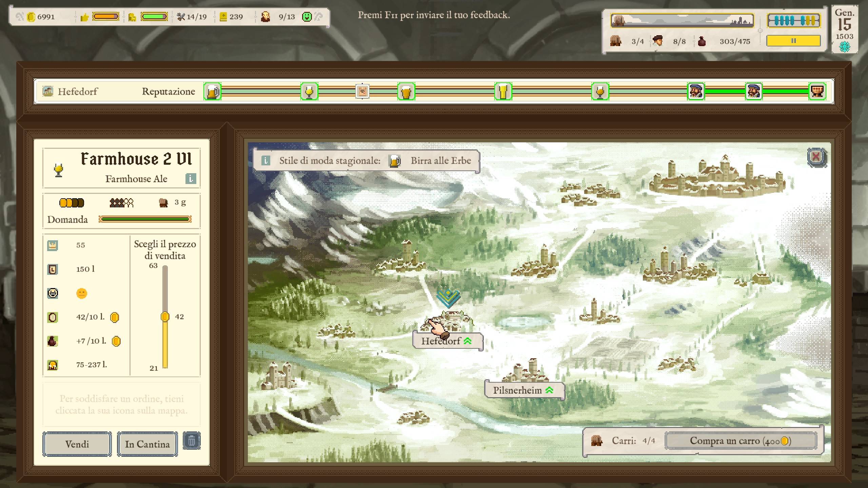Click the Vendi sell button
The width and height of the screenshot is (868, 488).
(77, 444)
